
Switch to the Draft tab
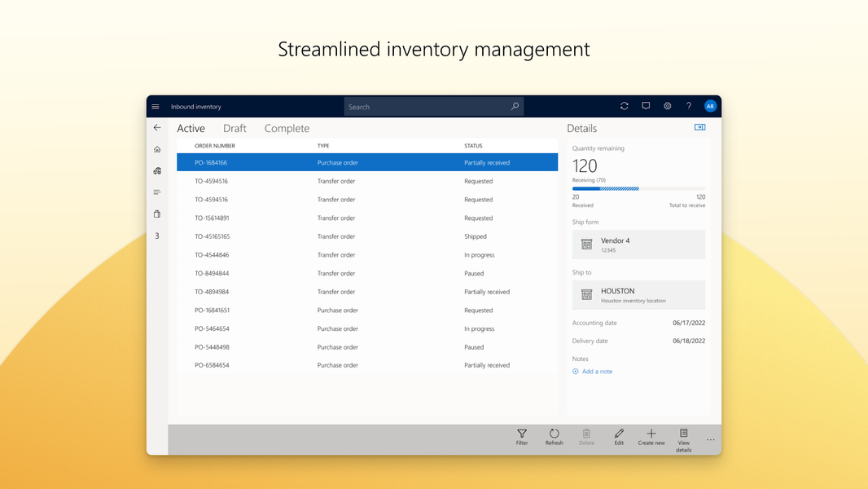[x=235, y=128]
